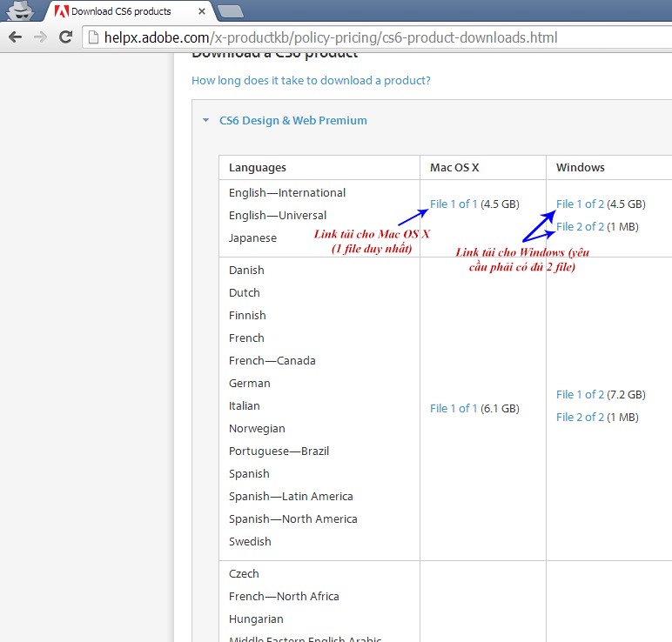Click the browser Back arrow button

[x=15, y=37]
